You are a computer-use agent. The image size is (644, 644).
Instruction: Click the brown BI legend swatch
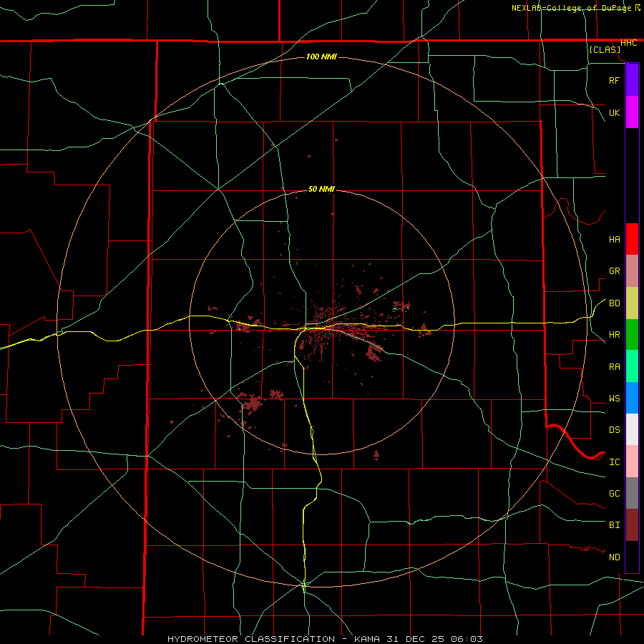click(x=632, y=525)
